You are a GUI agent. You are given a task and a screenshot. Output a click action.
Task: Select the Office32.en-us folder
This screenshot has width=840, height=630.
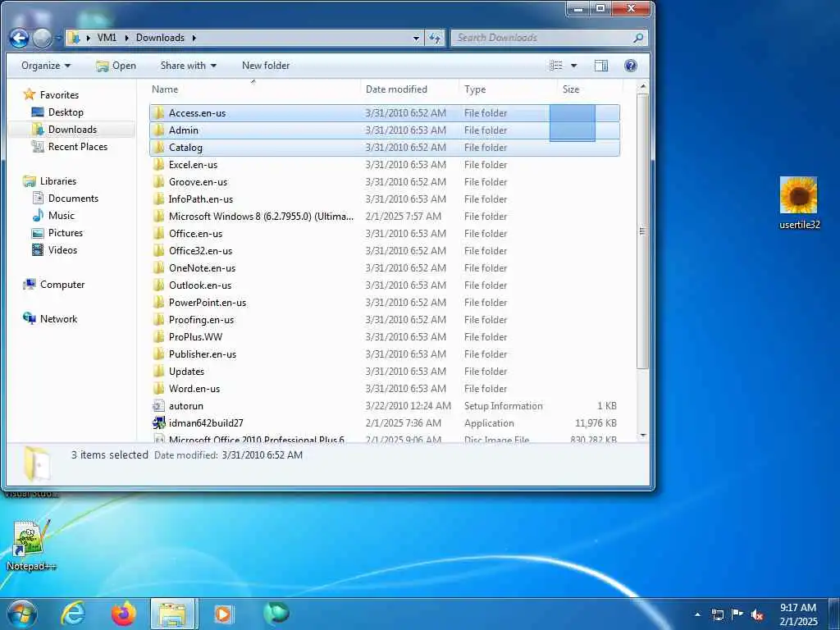[385, 251]
